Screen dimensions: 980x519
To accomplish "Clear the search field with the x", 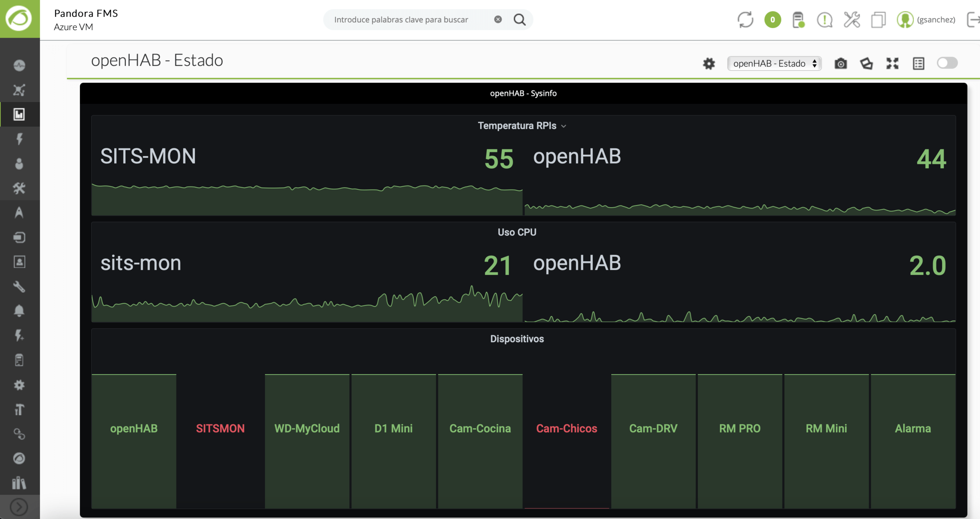I will (x=498, y=19).
